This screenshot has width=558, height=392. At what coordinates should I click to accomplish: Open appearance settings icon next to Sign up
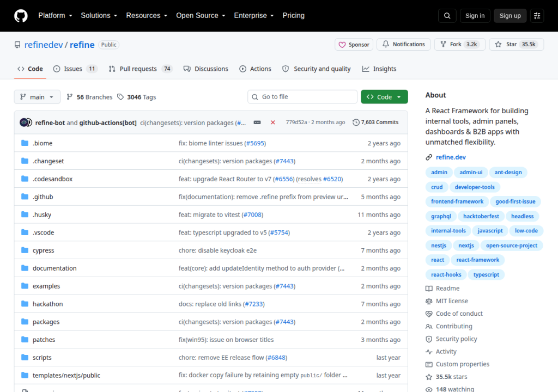pos(537,16)
